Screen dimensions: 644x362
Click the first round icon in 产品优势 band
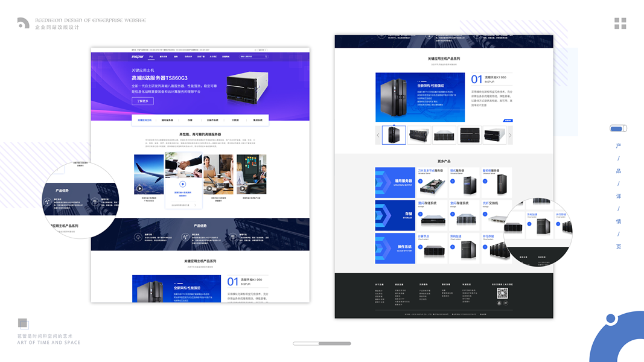pyautogui.click(x=138, y=237)
